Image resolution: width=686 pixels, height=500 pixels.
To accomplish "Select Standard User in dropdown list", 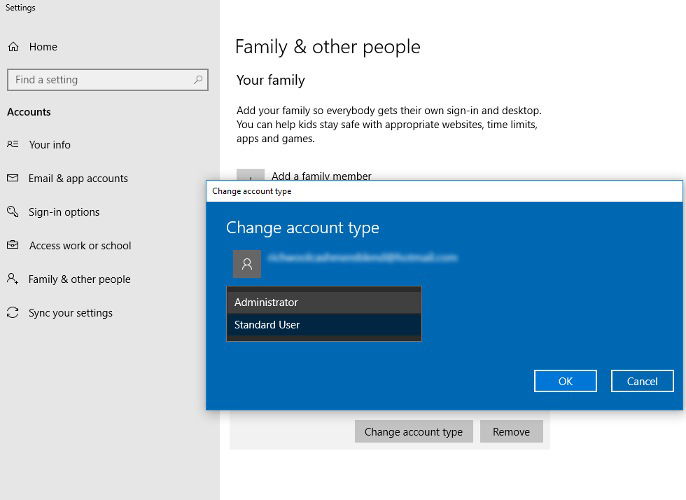I will pyautogui.click(x=324, y=325).
